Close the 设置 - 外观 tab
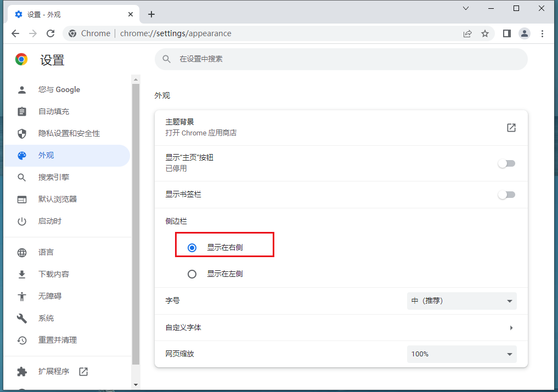This screenshot has width=558, height=392. (x=131, y=14)
